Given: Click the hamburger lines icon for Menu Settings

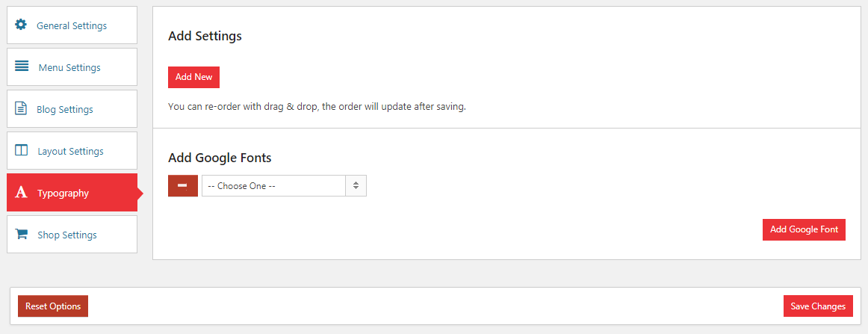Looking at the screenshot, I should [22, 67].
